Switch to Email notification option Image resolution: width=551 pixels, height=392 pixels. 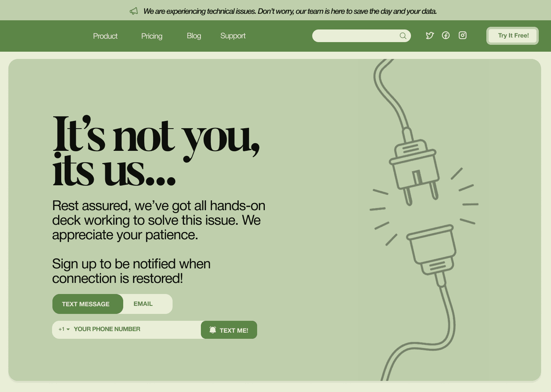pos(143,304)
